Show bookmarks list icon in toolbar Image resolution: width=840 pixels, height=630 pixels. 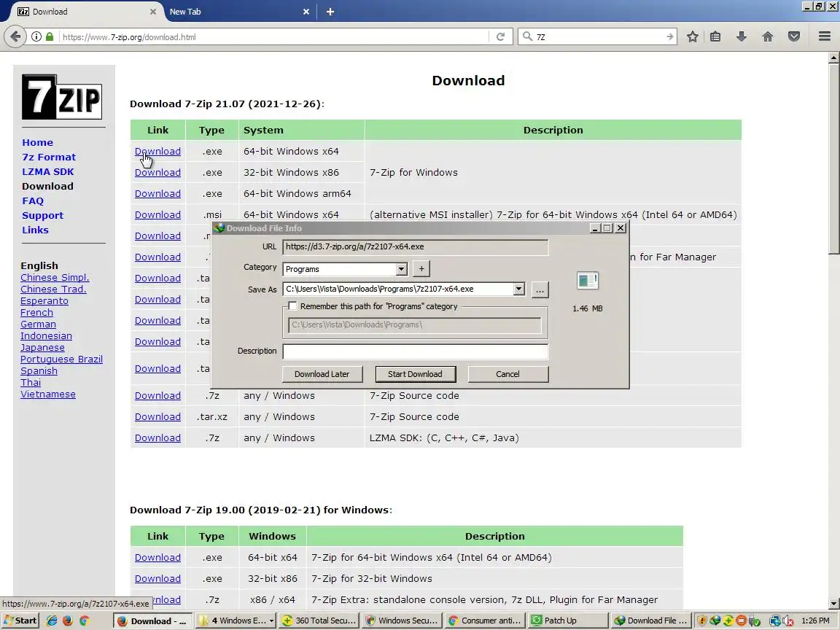pyautogui.click(x=715, y=36)
